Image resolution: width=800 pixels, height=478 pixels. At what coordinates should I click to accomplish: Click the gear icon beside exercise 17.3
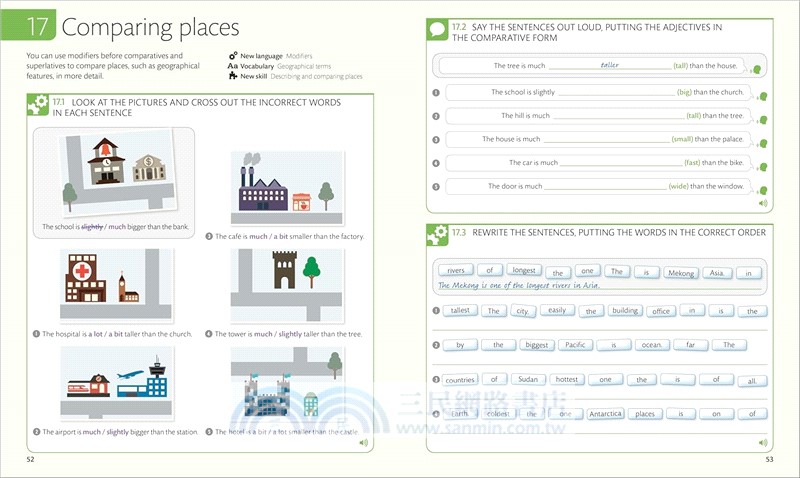click(438, 236)
